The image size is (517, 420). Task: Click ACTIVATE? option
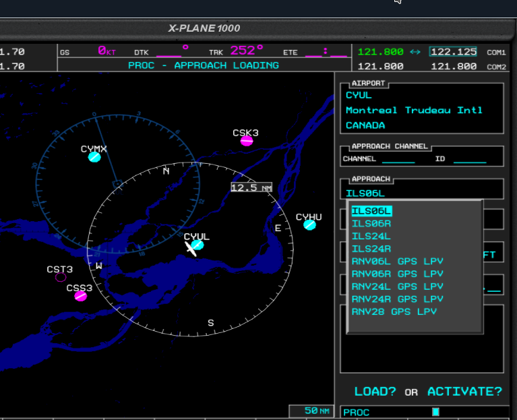464,391
